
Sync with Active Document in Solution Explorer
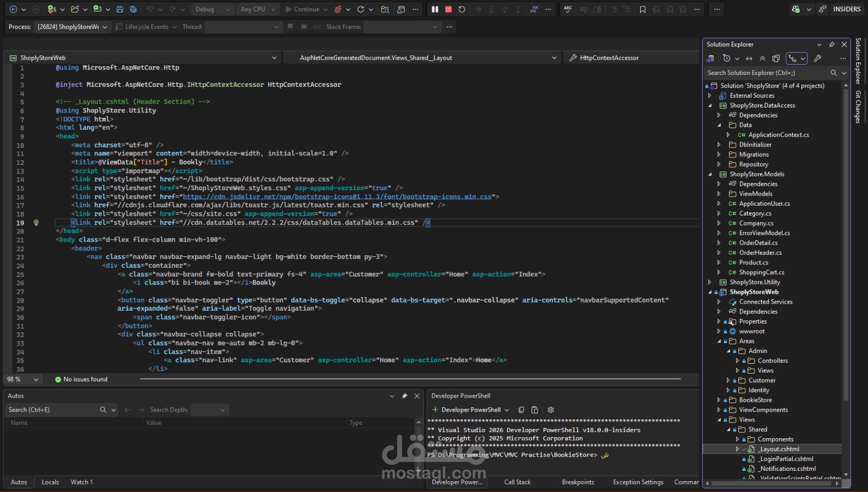pyautogui.click(x=749, y=59)
